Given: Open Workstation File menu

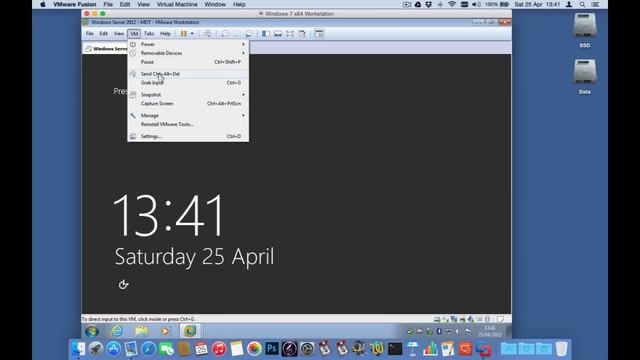Looking at the screenshot, I should tap(89, 33).
